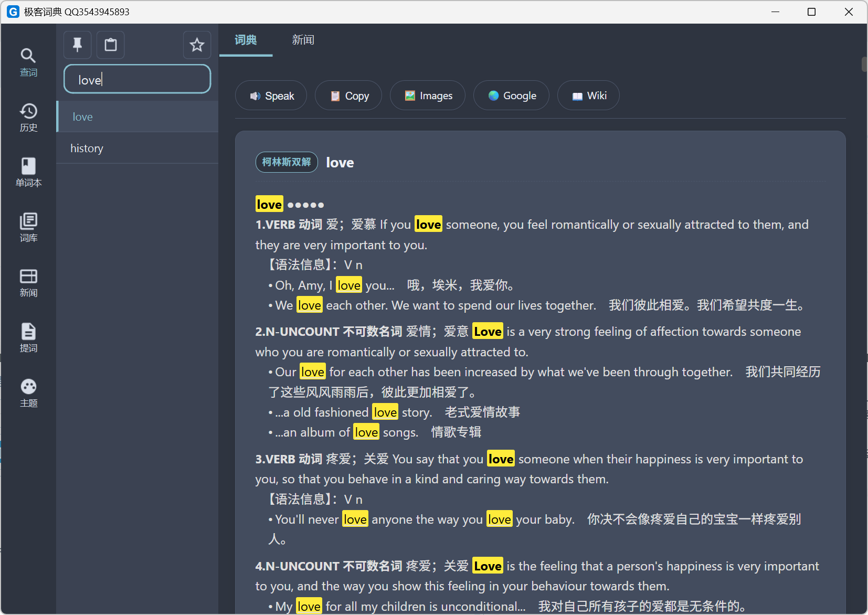Click the search input field containing love

tap(137, 80)
